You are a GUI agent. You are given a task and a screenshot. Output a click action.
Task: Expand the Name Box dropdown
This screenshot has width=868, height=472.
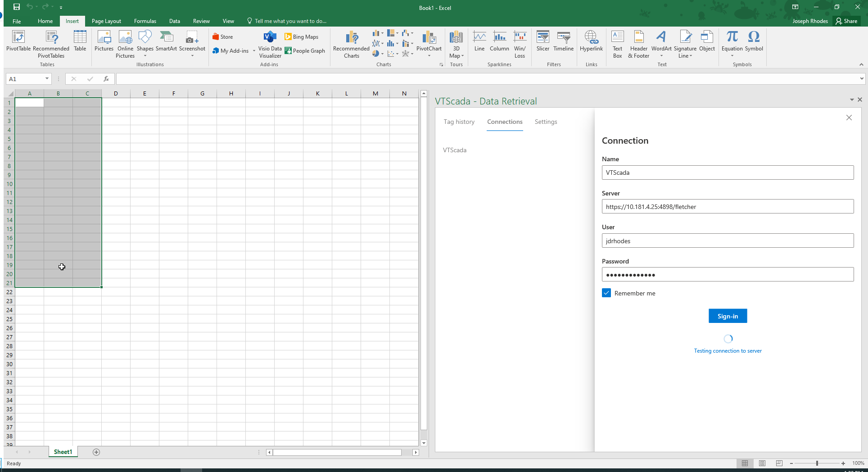tap(47, 79)
